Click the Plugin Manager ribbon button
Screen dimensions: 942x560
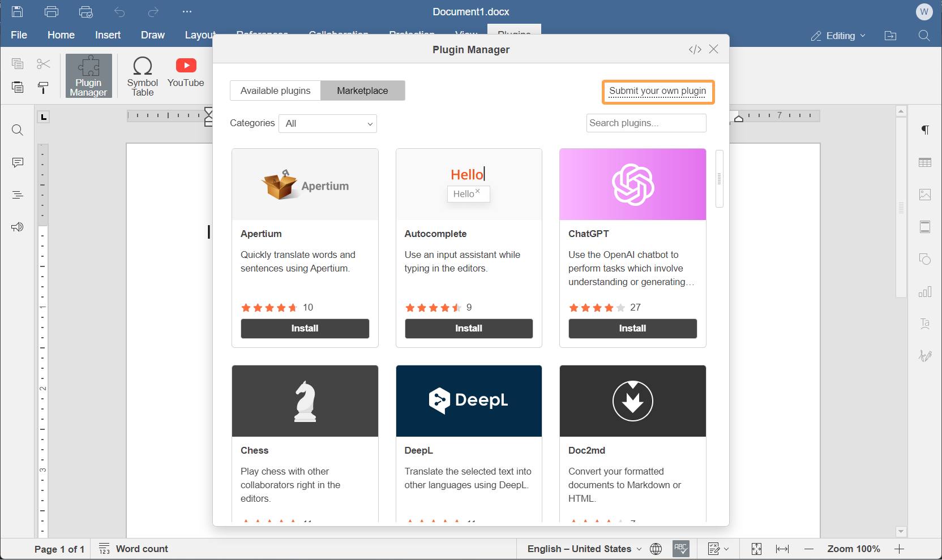(x=89, y=76)
